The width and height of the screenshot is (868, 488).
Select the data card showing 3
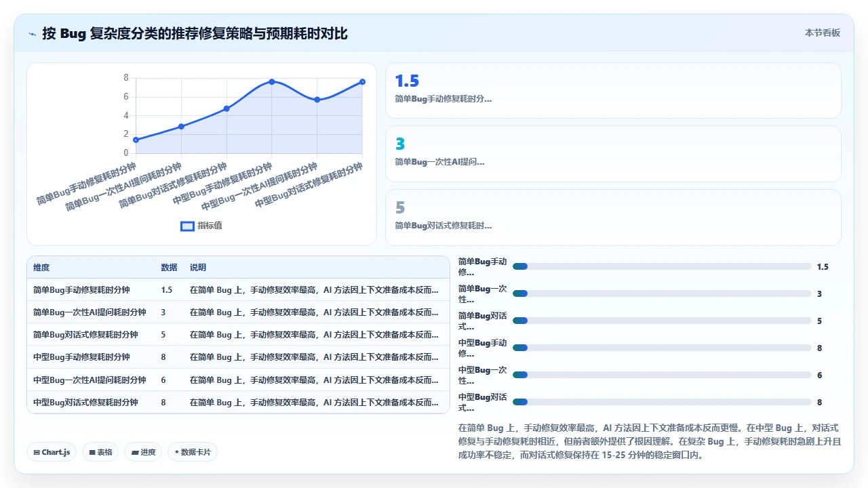pyautogui.click(x=613, y=154)
